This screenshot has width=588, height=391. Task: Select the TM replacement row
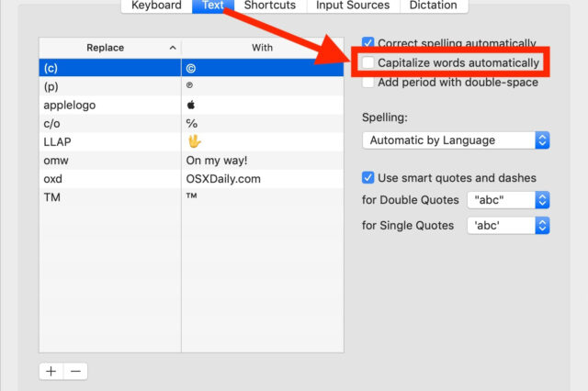pyautogui.click(x=191, y=197)
